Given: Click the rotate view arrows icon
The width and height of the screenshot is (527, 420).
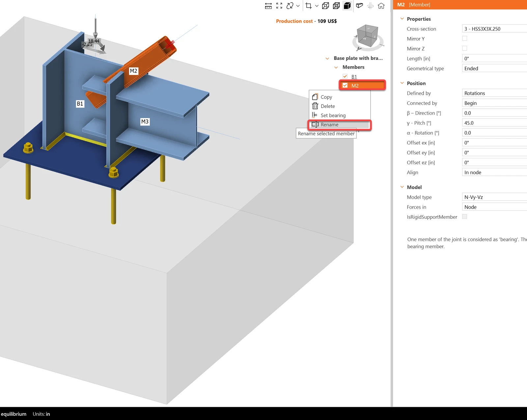Looking at the screenshot, I should tap(290, 6).
